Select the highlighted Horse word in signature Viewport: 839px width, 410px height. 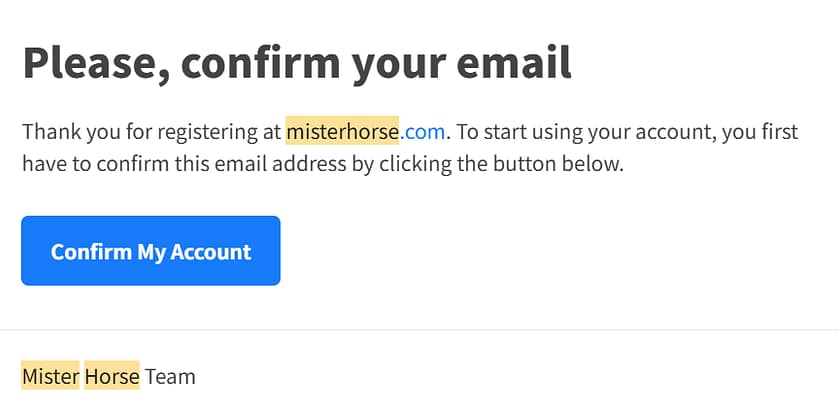coord(112,376)
